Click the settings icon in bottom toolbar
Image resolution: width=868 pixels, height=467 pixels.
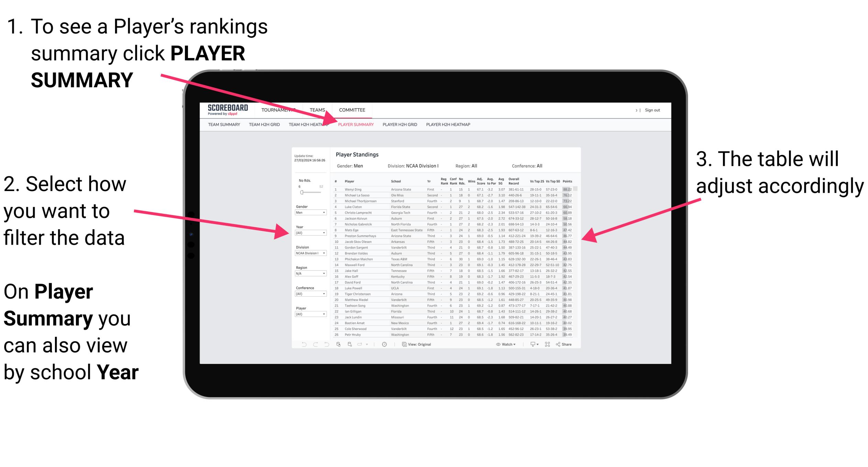384,344
